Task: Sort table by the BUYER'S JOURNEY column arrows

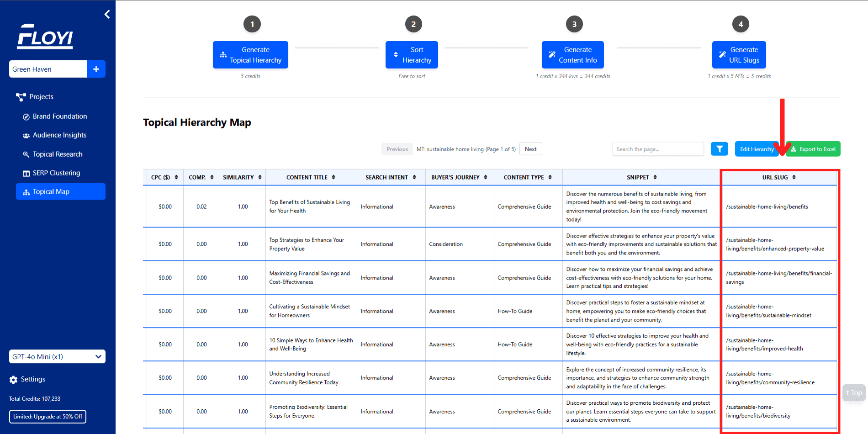Action: point(486,177)
